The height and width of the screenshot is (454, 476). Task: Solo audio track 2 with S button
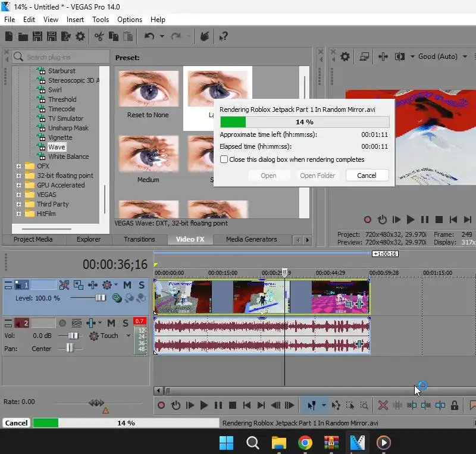click(x=126, y=323)
